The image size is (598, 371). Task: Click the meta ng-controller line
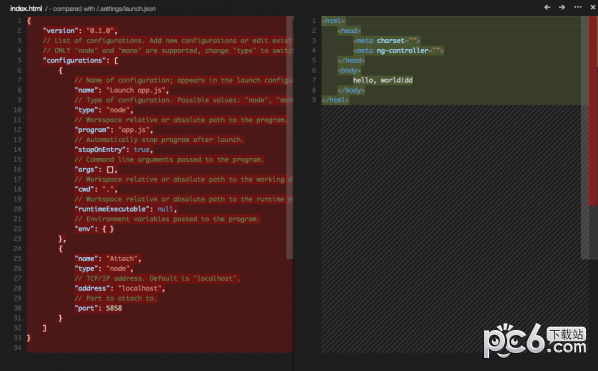[399, 50]
